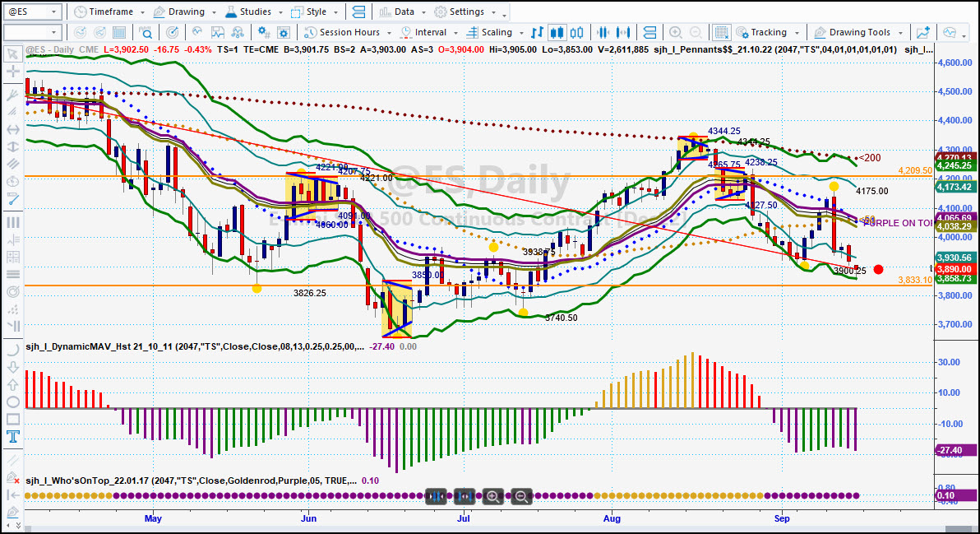The width and height of the screenshot is (980, 534).
Task: Click the purple -27.40 value tag
Action: pos(954,450)
